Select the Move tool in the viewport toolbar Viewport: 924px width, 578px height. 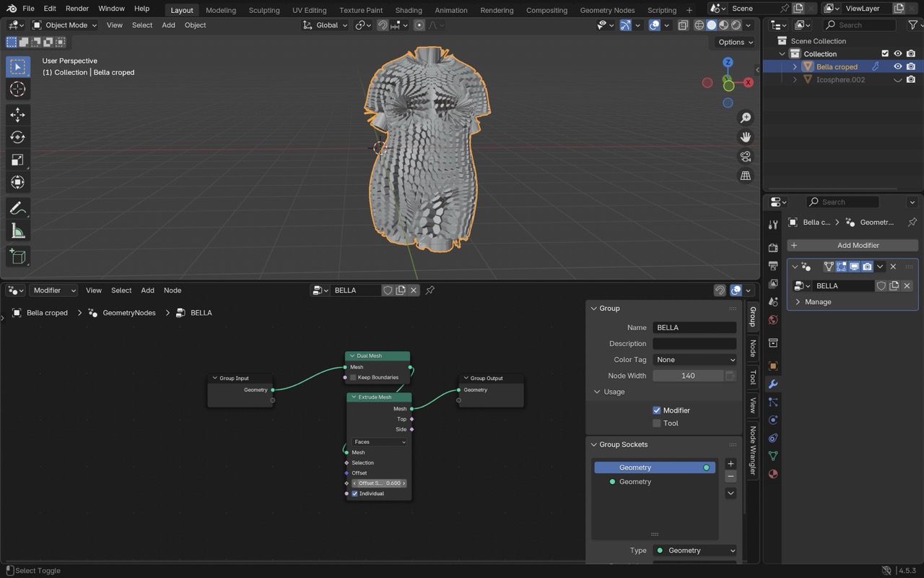pos(18,115)
